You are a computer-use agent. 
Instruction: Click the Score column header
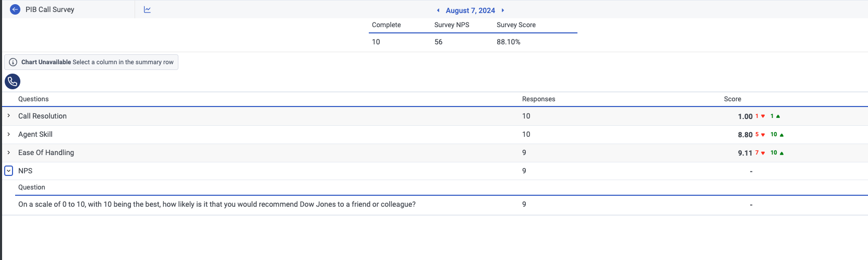point(732,99)
